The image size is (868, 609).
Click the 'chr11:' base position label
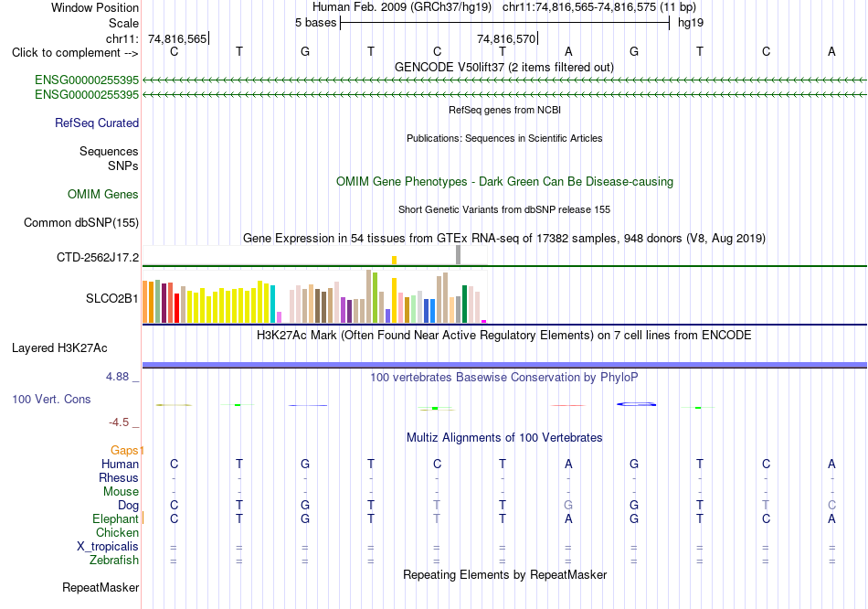point(122,38)
